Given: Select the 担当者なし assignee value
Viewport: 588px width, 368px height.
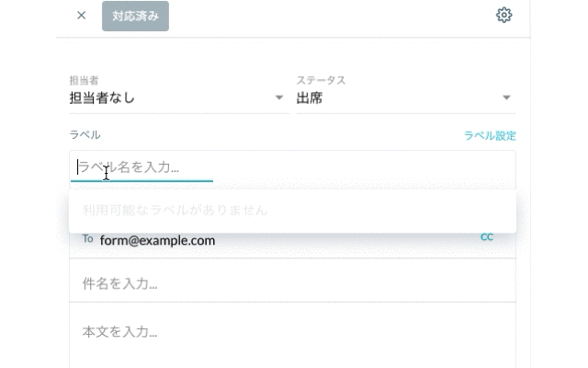Looking at the screenshot, I should (x=103, y=98).
